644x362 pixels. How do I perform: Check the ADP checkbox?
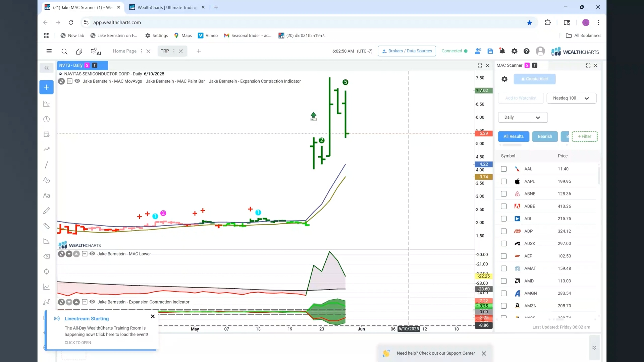pyautogui.click(x=504, y=231)
